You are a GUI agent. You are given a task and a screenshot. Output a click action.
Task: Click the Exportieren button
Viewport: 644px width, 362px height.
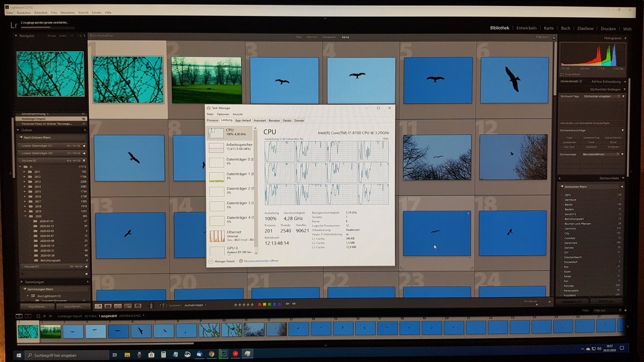pyautogui.click(x=72, y=307)
